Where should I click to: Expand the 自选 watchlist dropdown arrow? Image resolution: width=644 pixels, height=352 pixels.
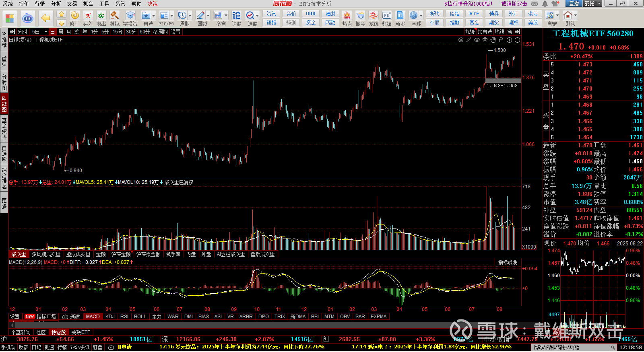click(154, 16)
